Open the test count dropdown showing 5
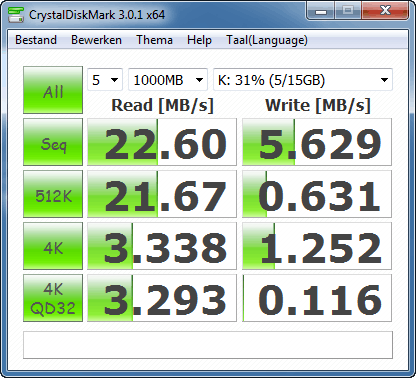The height and width of the screenshot is (378, 416). 105,80
